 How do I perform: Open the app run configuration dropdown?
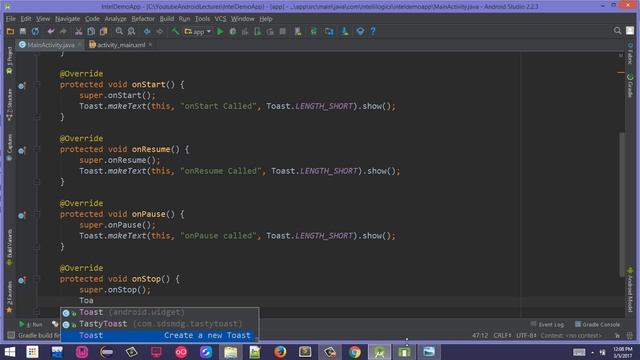pyautogui.click(x=198, y=31)
